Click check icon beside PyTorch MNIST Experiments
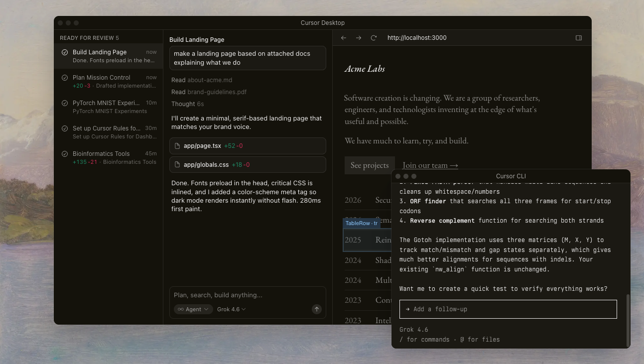 click(65, 103)
